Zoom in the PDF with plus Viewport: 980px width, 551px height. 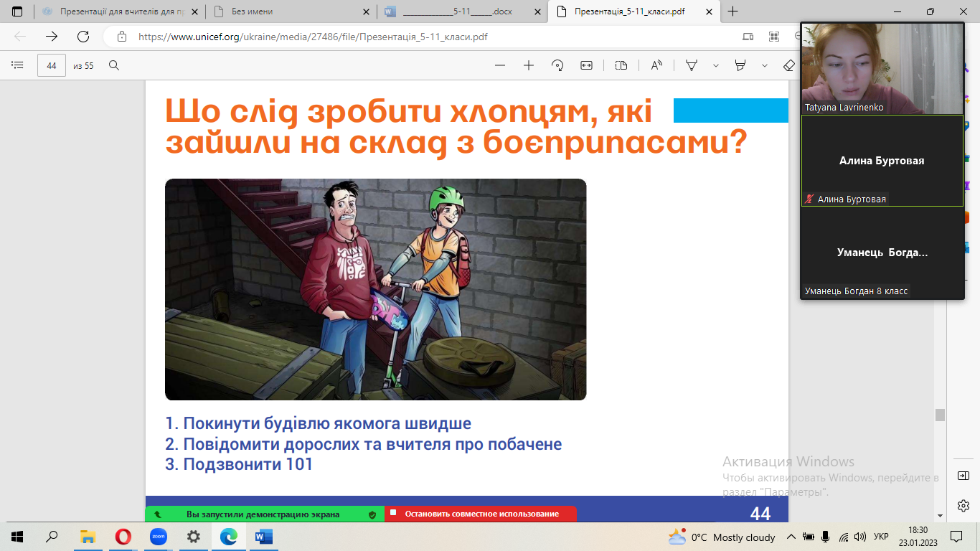(529, 65)
